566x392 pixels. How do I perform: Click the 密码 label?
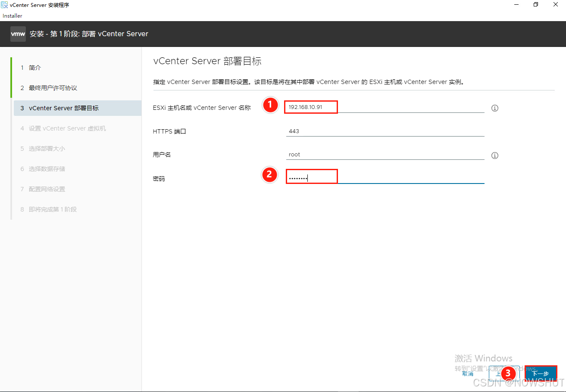tap(159, 178)
